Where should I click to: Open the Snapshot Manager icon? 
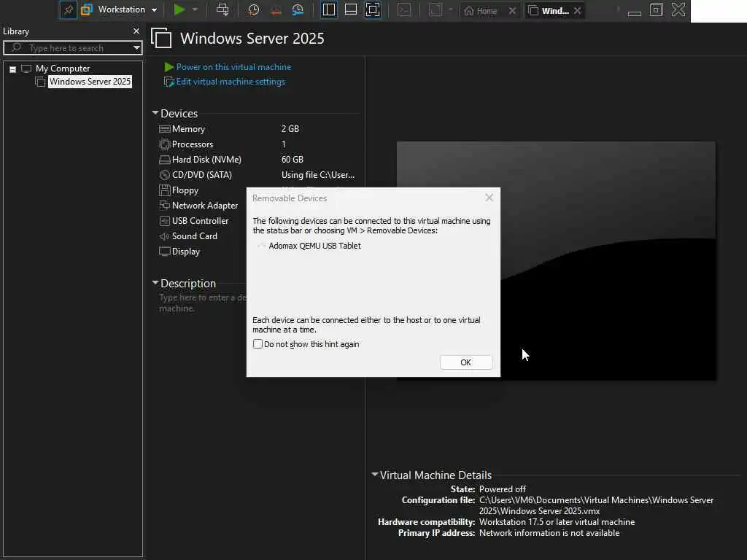298,10
